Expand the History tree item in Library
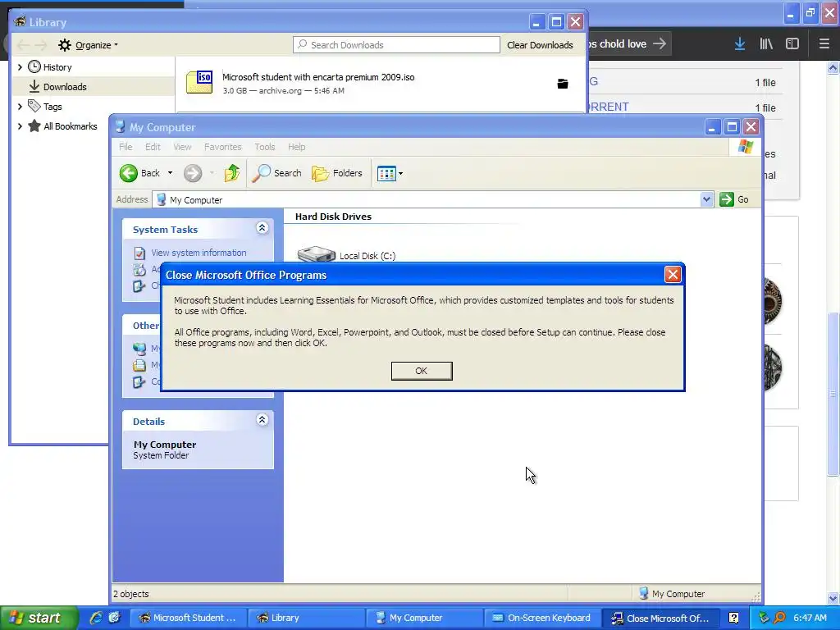Viewport: 840px width, 630px height. [20, 67]
